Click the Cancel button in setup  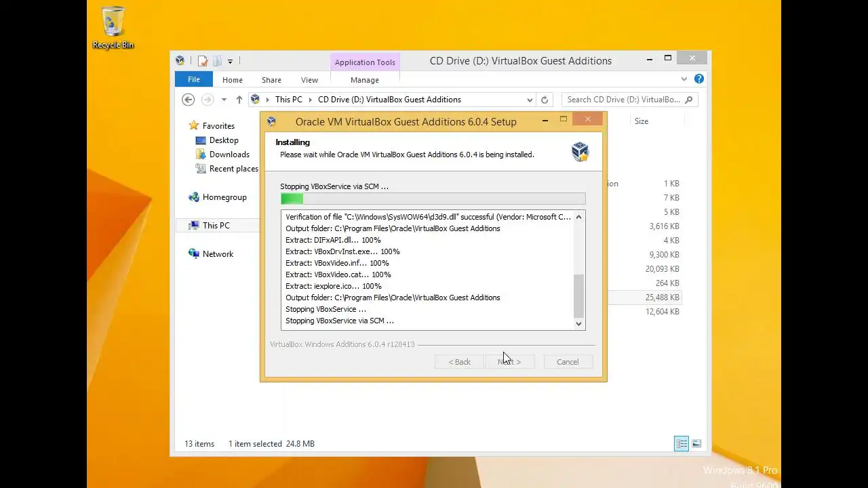tap(568, 362)
